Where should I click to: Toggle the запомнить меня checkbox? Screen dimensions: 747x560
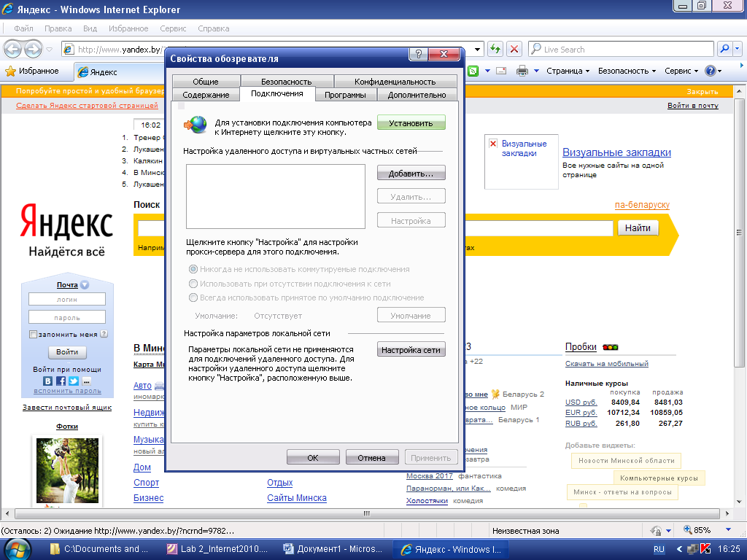pyautogui.click(x=33, y=334)
